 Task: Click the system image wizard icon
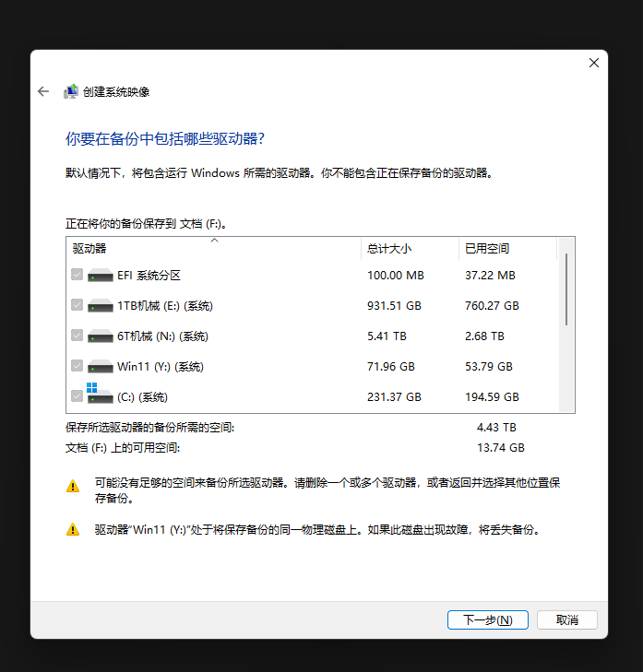tap(71, 91)
